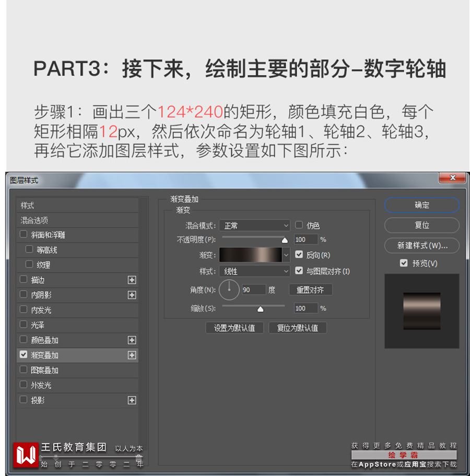Add another 描边 stroke effect via plus icon
Screen dimensions: 470x476
pos(132,280)
